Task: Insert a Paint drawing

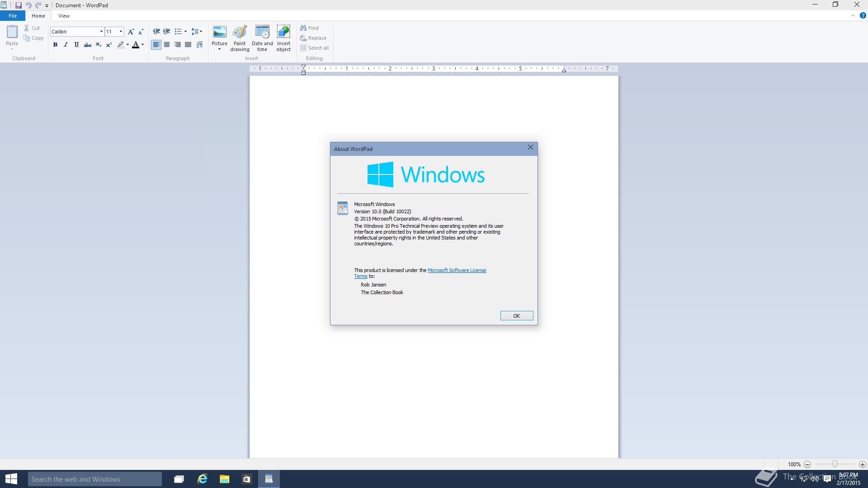Action: (240, 38)
